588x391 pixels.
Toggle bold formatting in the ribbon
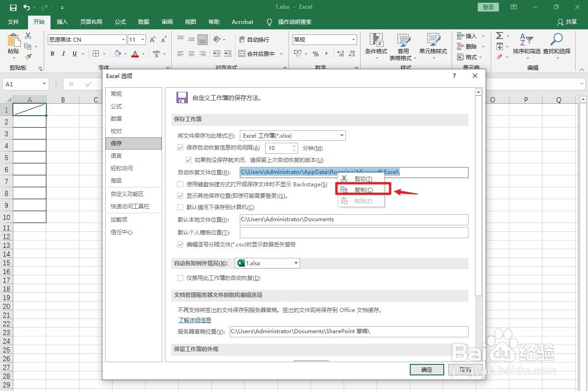click(x=52, y=54)
